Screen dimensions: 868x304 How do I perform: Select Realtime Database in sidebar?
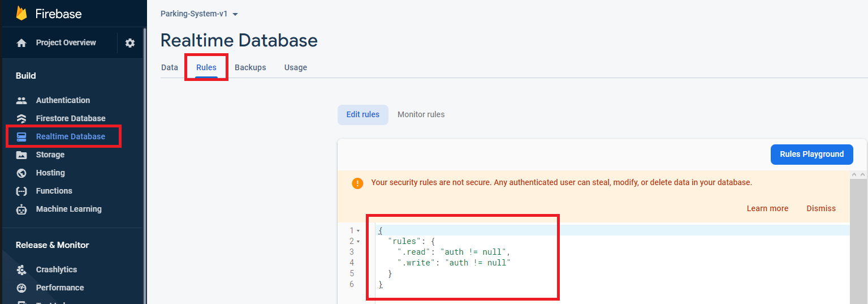(71, 136)
